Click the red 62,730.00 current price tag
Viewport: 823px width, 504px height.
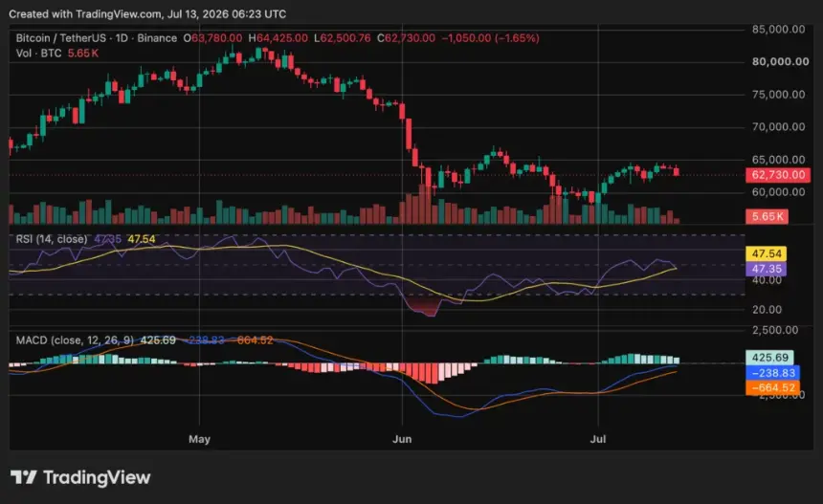click(x=778, y=175)
